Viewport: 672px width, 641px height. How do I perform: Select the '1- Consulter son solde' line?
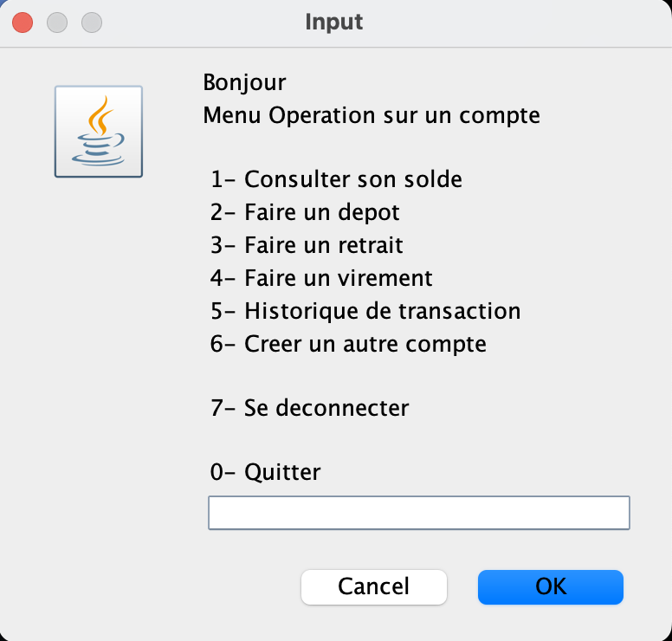(336, 180)
